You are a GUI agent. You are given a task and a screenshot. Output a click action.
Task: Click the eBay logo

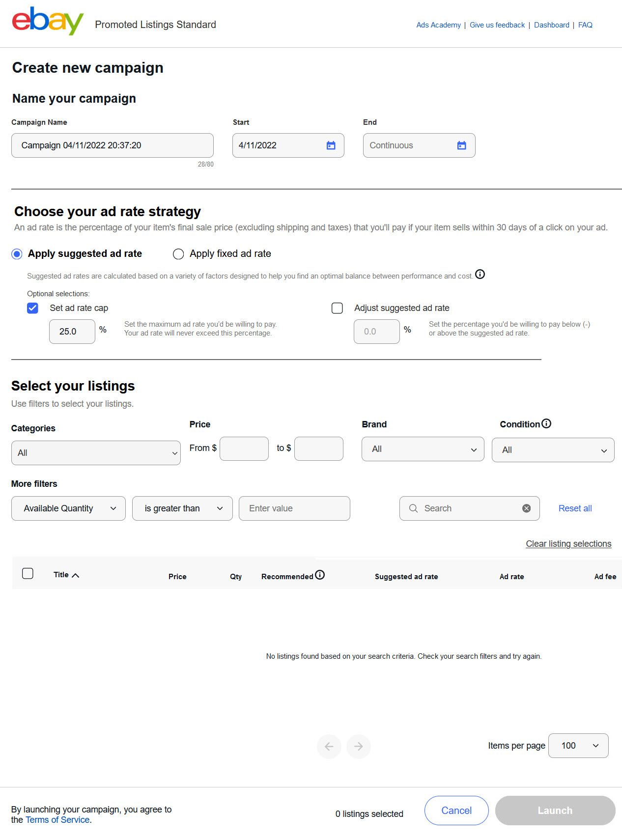(x=48, y=22)
